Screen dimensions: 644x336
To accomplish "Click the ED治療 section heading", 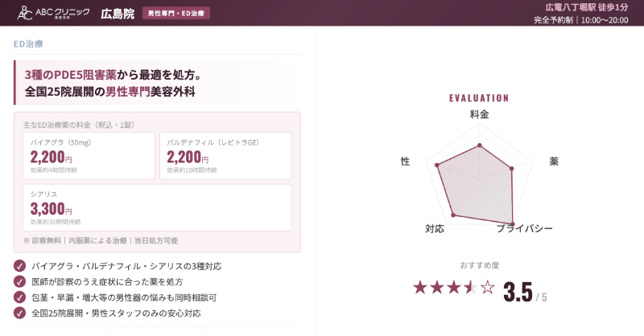I will pyautogui.click(x=29, y=45).
